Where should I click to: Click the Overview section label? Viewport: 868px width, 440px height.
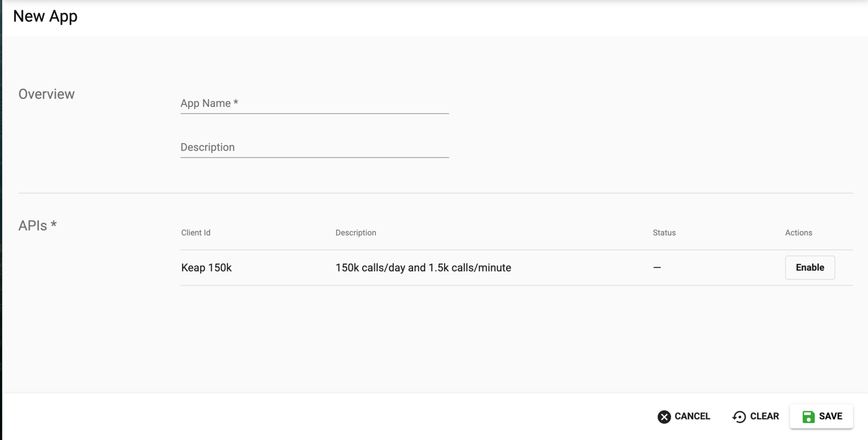pos(46,94)
